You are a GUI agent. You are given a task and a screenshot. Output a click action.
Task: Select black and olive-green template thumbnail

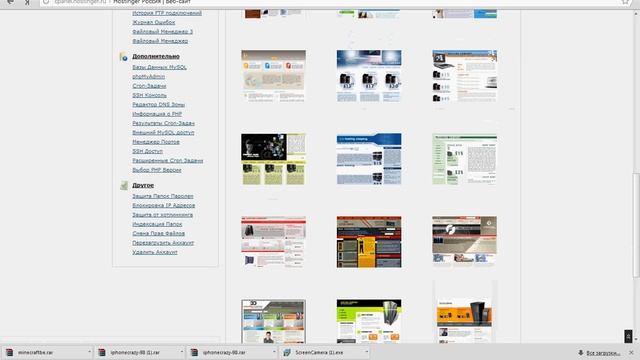(x=273, y=159)
